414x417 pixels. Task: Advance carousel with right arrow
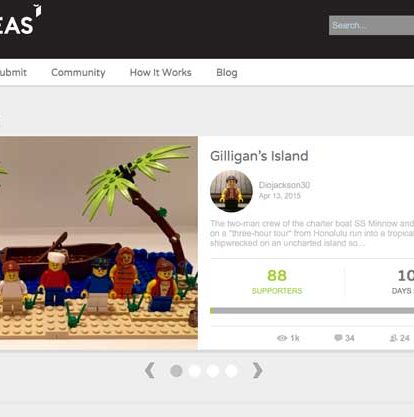tap(257, 370)
